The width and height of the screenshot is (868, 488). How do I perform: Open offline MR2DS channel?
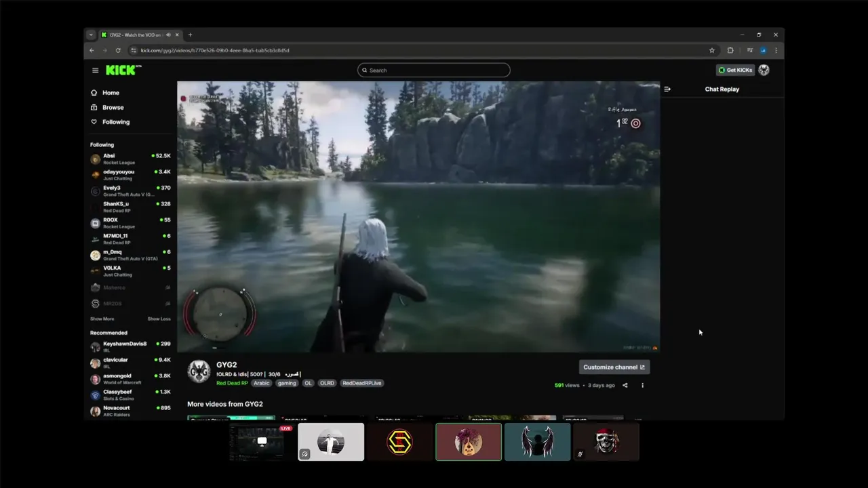[x=130, y=303]
